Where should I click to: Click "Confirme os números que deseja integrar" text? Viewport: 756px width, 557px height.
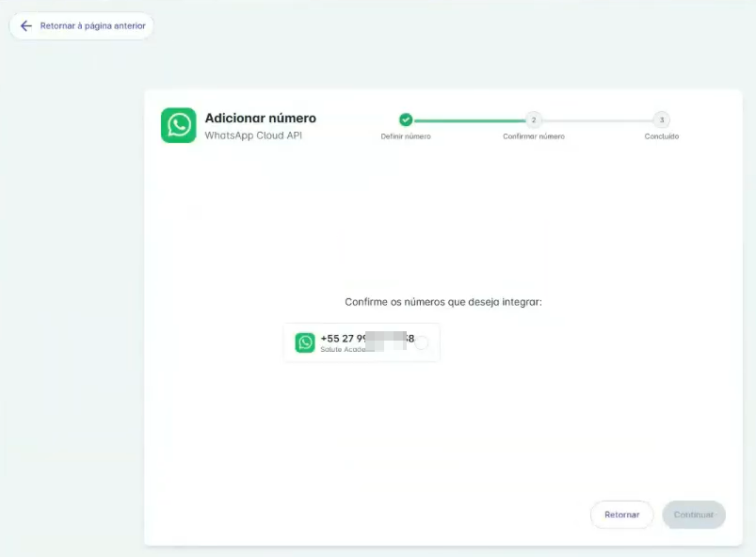(443, 302)
